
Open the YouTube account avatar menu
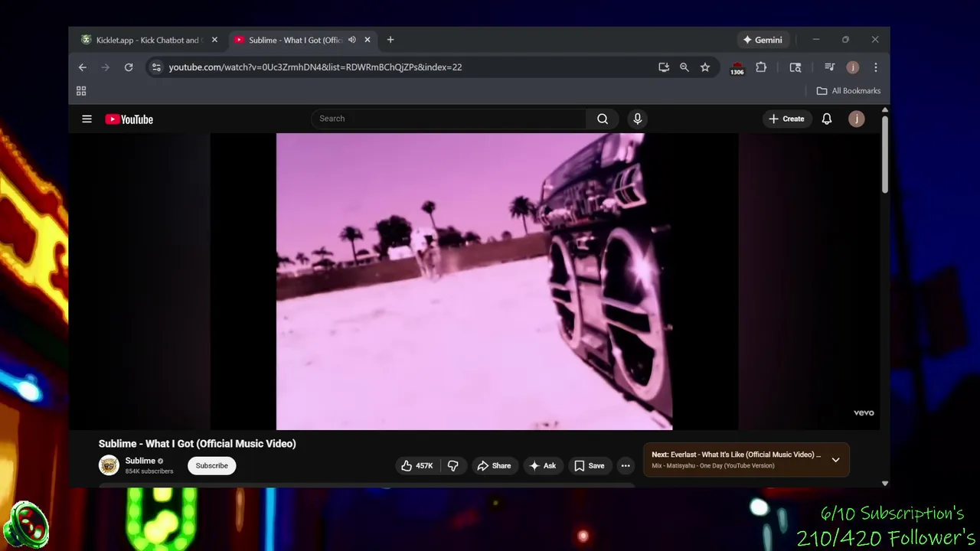click(x=857, y=119)
